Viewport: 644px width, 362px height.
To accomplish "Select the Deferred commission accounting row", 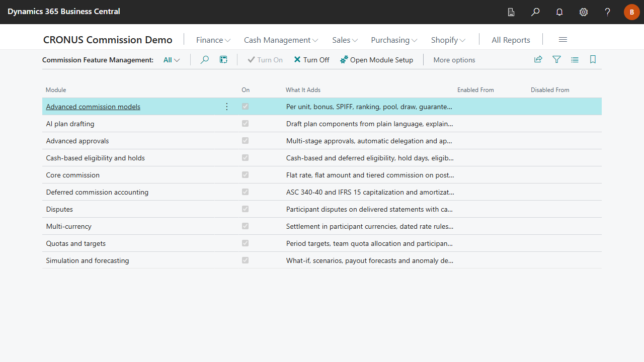I will tap(322, 192).
